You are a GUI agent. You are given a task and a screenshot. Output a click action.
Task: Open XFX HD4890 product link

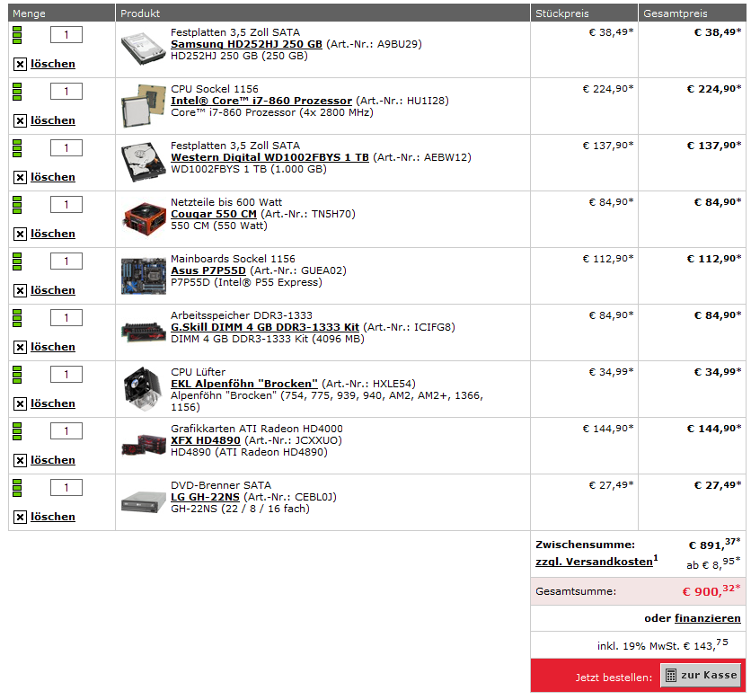coord(206,440)
